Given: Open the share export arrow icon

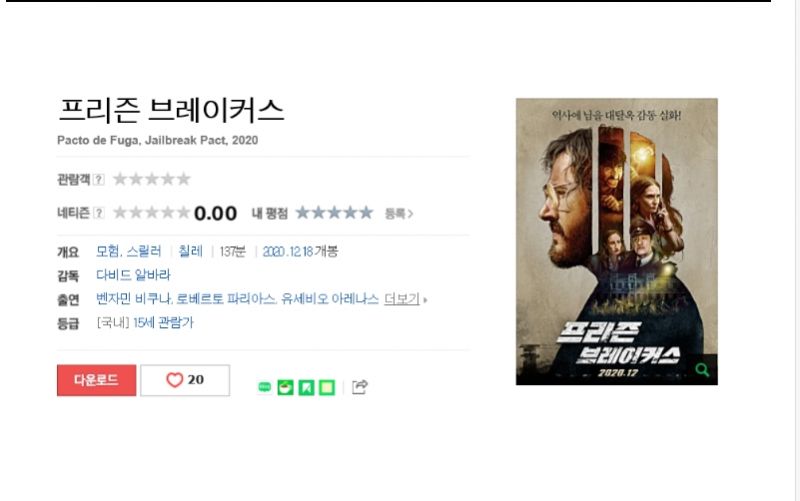Looking at the screenshot, I should pyautogui.click(x=360, y=387).
